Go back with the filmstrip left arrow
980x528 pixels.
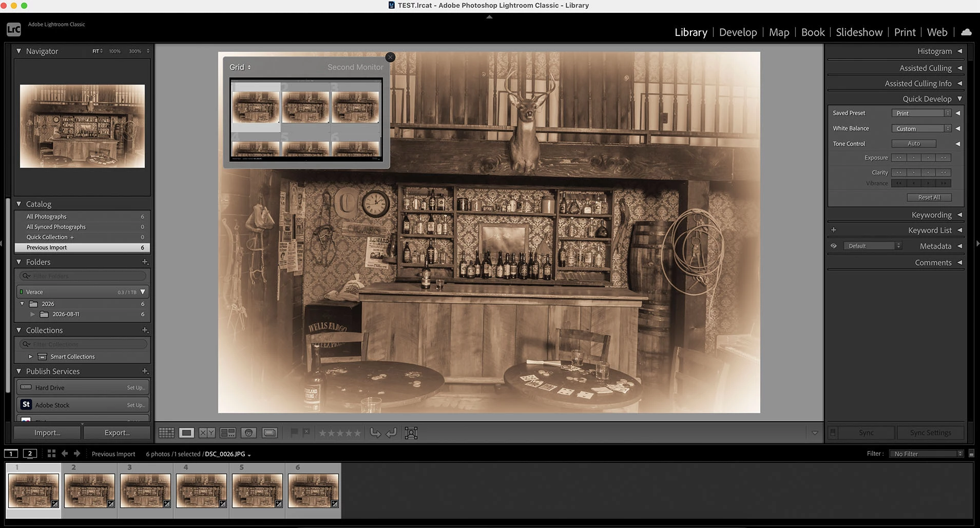65,453
